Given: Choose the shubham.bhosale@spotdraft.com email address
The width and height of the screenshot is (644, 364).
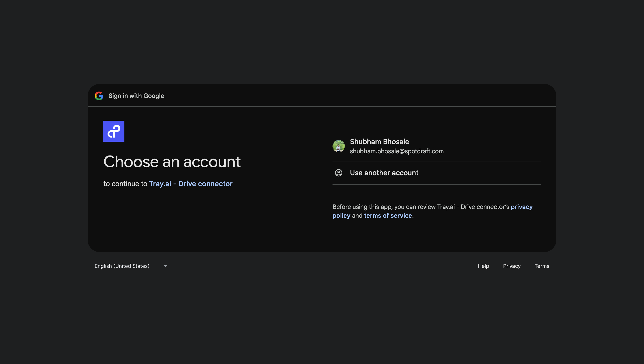Looking at the screenshot, I should 396,151.
